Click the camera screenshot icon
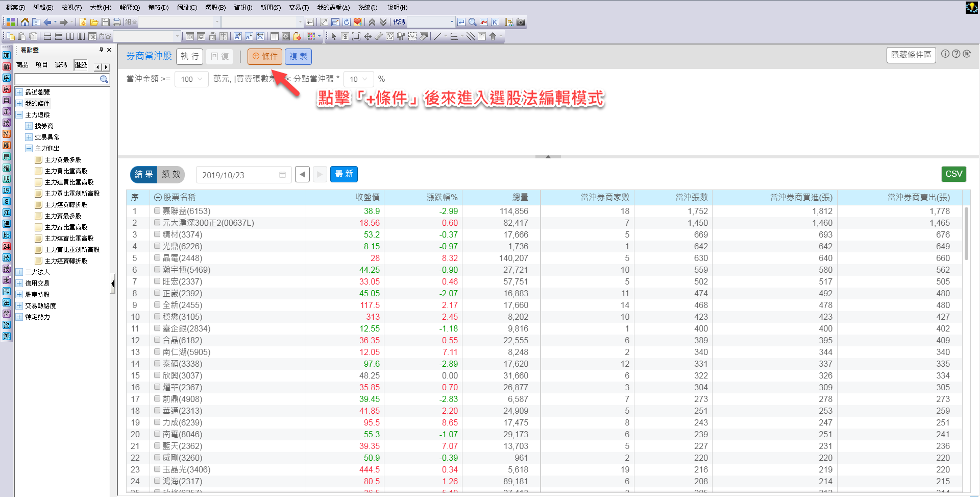The image size is (980, 497). click(x=521, y=22)
